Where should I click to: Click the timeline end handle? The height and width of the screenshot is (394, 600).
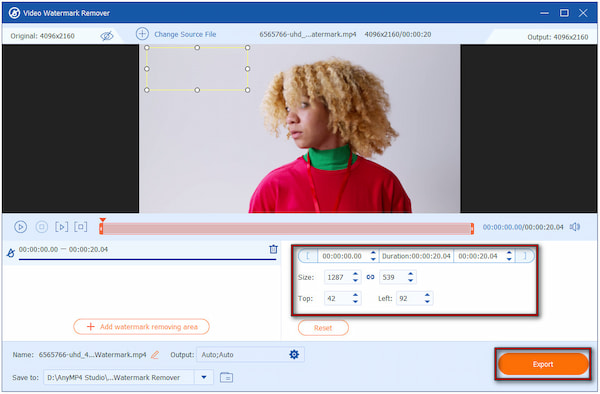472,228
